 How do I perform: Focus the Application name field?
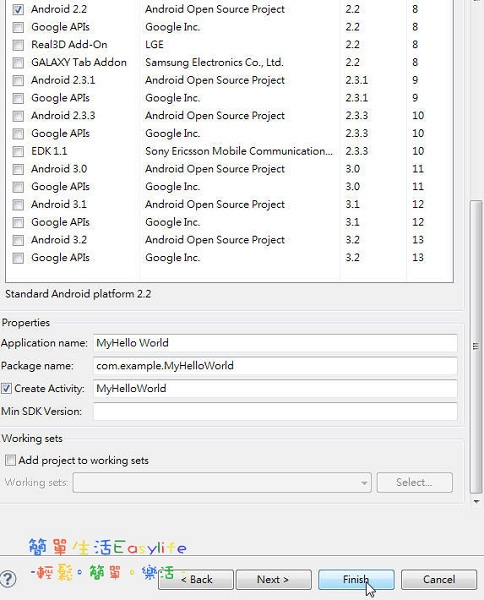pos(275,343)
